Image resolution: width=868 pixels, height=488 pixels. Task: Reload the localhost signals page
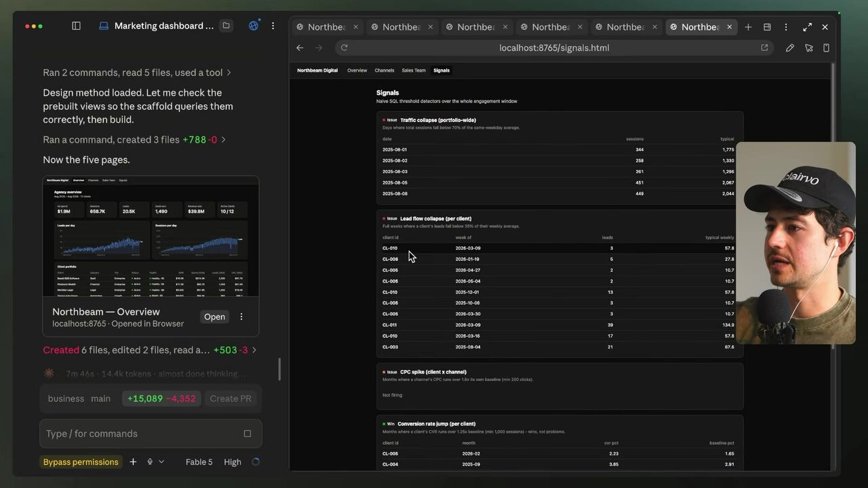click(x=344, y=47)
